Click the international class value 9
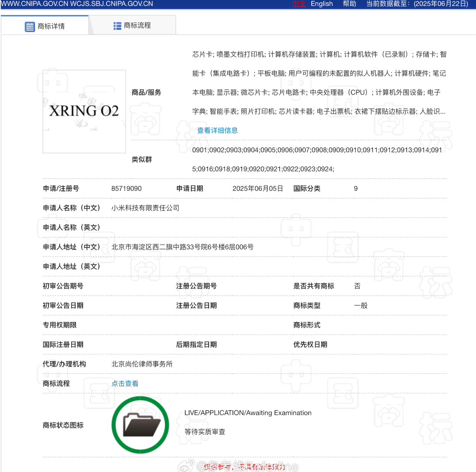The height and width of the screenshot is (472, 476). click(356, 189)
